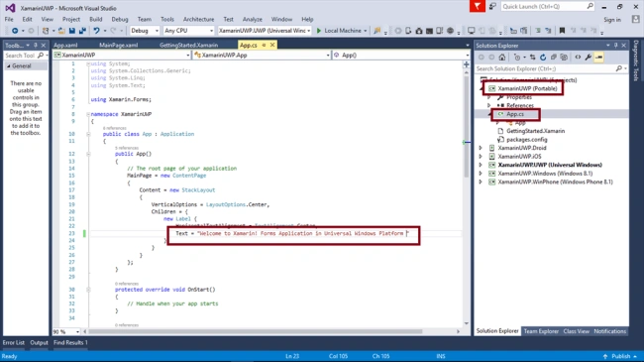Click the monitor icon in the toolbar
This screenshot has width=644, height=362.
point(471,31)
